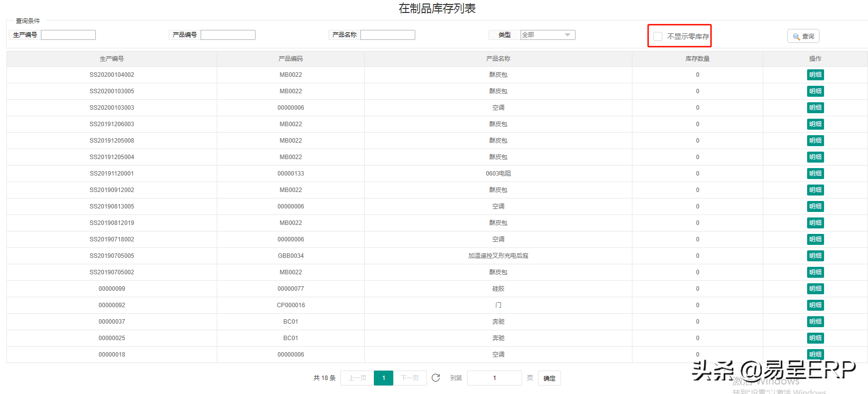The height and width of the screenshot is (394, 868).
Task: Show 明细 for the 硅胶 product row
Action: [x=815, y=289]
